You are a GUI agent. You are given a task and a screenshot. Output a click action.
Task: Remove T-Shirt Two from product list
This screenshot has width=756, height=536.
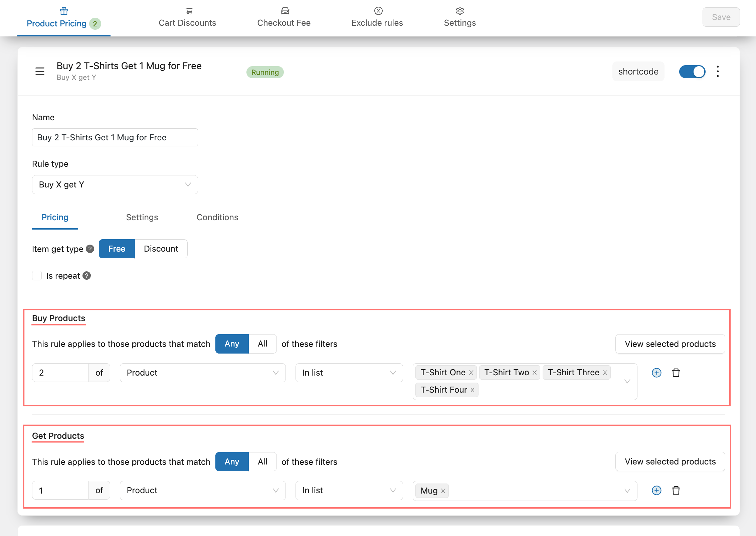(x=535, y=373)
